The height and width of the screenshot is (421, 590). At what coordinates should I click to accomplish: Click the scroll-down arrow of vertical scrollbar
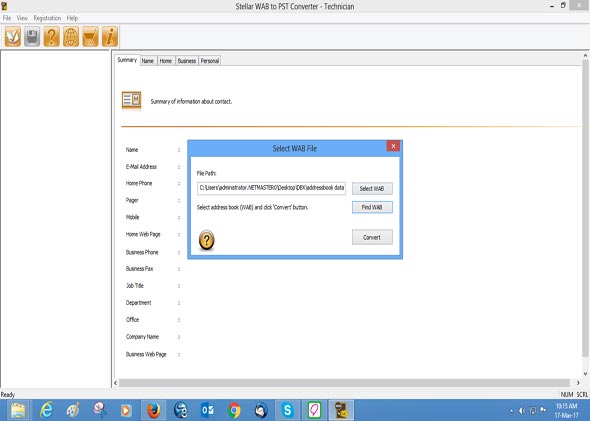(x=585, y=374)
